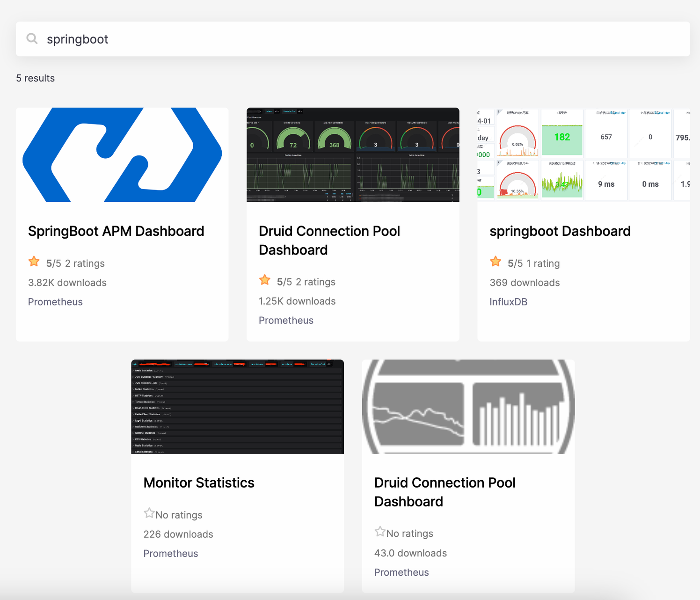This screenshot has height=600, width=700.
Task: Click Prometheus under Monitor Statistics
Action: [x=171, y=554]
